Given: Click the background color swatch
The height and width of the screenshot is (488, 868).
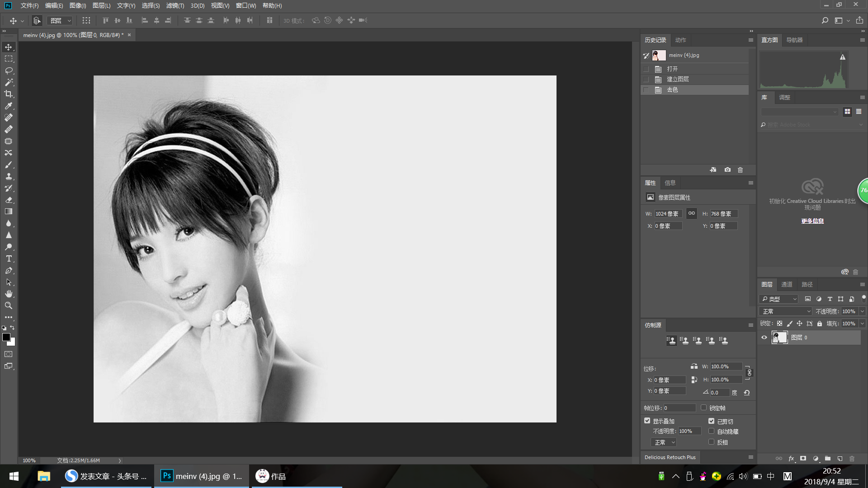Looking at the screenshot, I should [12, 343].
